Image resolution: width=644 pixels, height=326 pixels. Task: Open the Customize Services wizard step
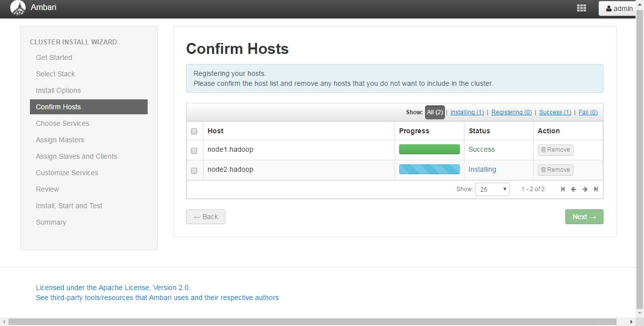(x=67, y=173)
